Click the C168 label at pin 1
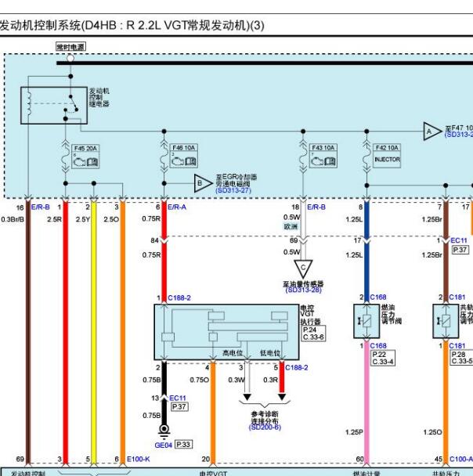This screenshot has height=476, width=473. pyautogui.click(x=378, y=346)
